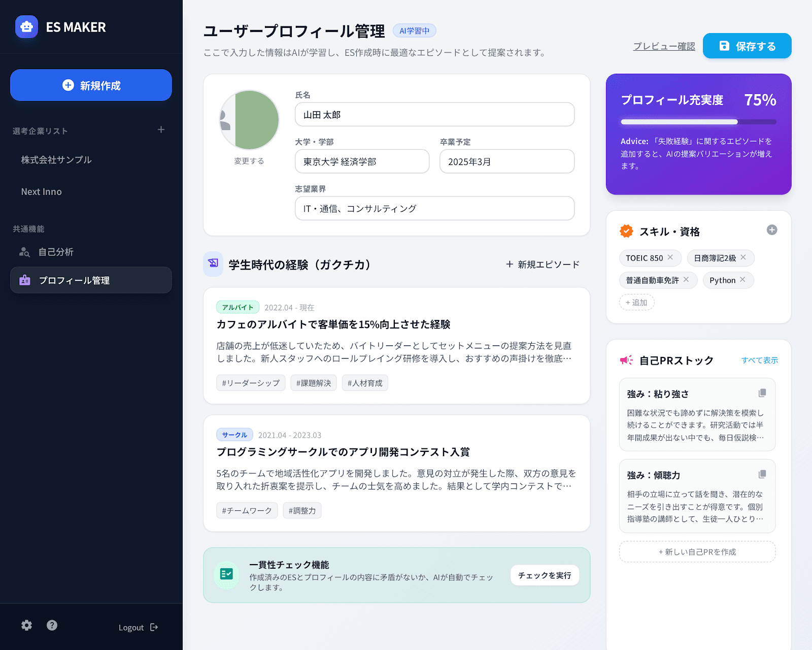Image resolution: width=812 pixels, height=650 pixels.
Task: Click the ES MAKER logo icon
Action: [26, 27]
